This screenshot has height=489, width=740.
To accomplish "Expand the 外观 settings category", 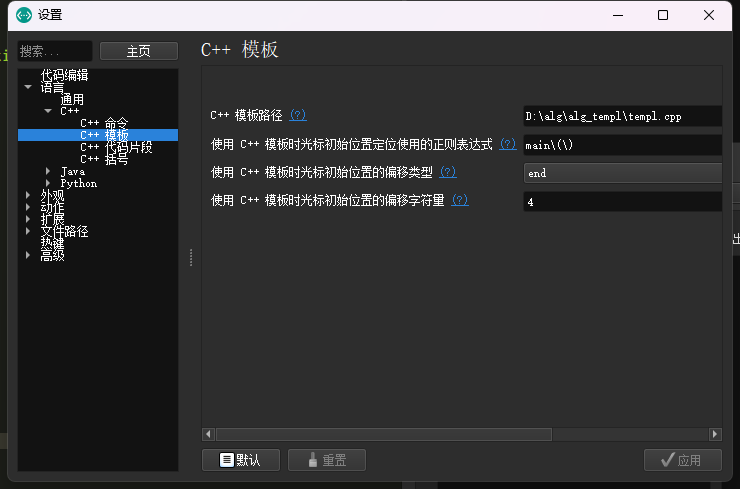I will (28, 195).
